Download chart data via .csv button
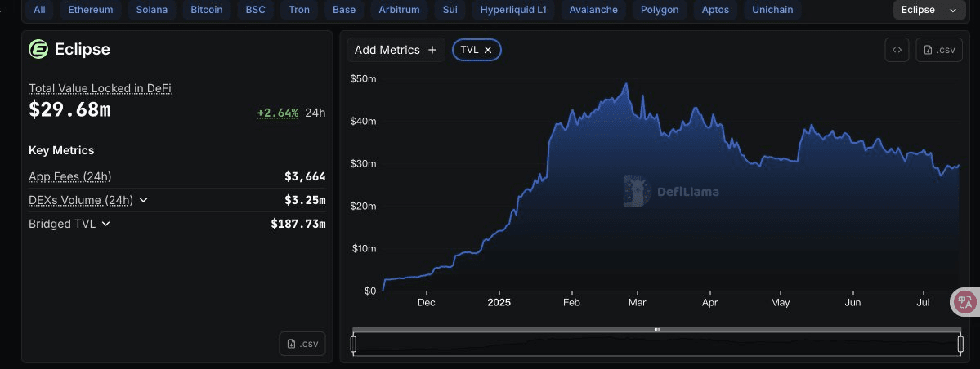Screen dimensions: 980x369 coord(939,50)
